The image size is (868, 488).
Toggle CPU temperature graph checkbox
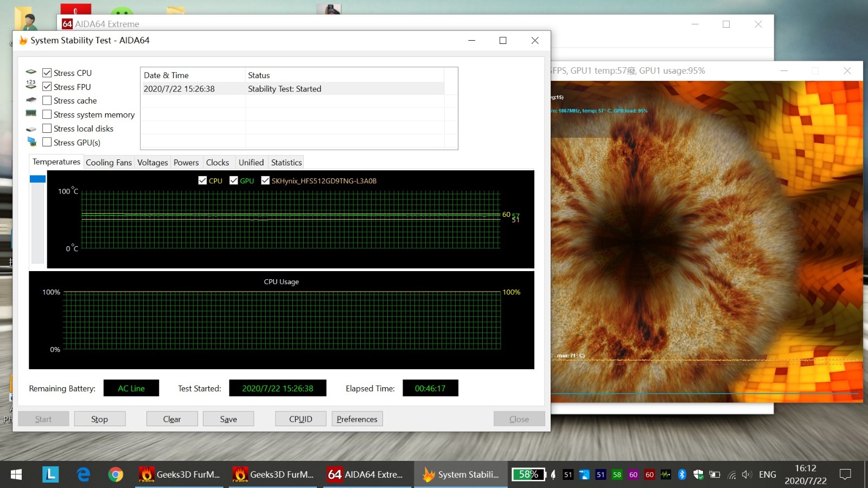click(202, 181)
